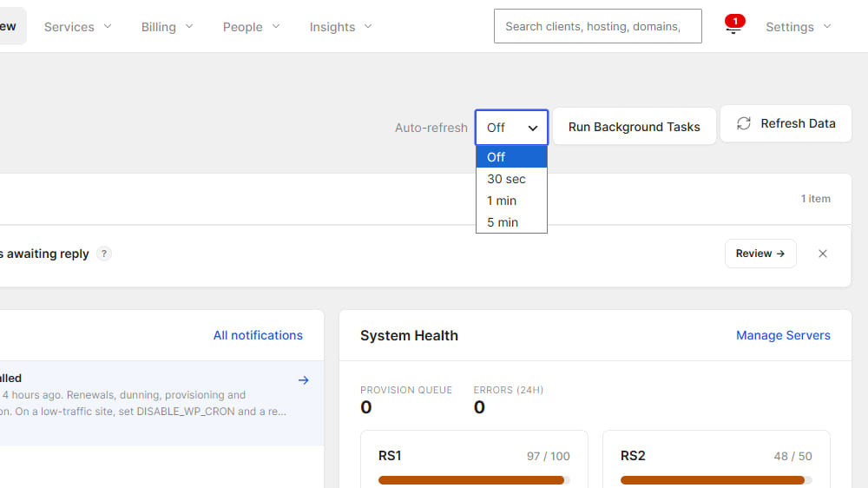Click the Review button
Screen dimensions: 868x488
click(x=760, y=254)
